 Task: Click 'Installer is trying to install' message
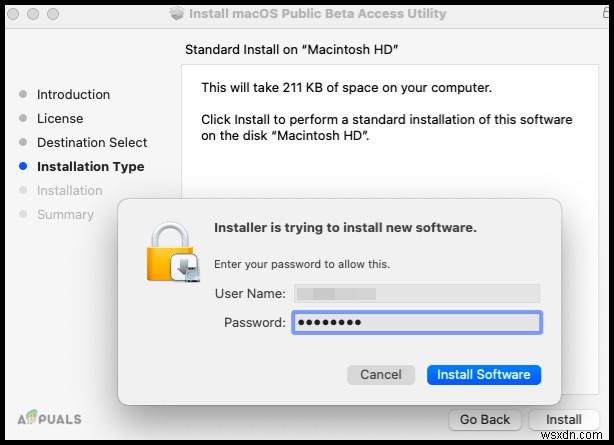coord(345,228)
